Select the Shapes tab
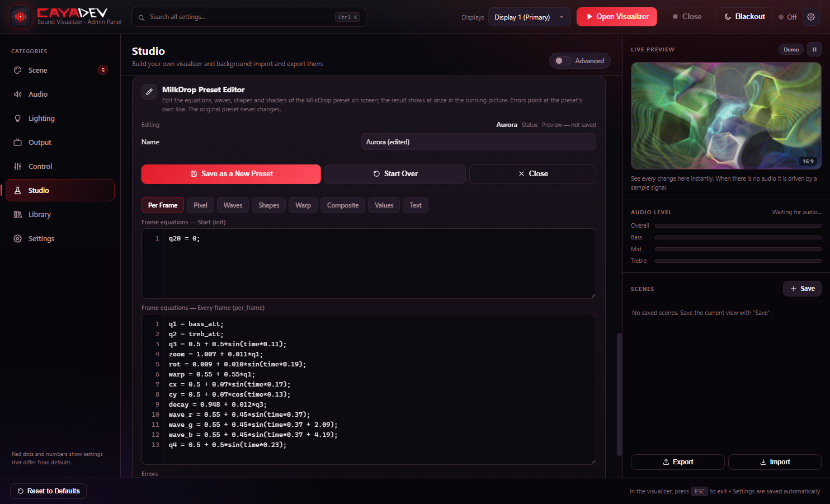The height and width of the screenshot is (504, 830). 269,205
